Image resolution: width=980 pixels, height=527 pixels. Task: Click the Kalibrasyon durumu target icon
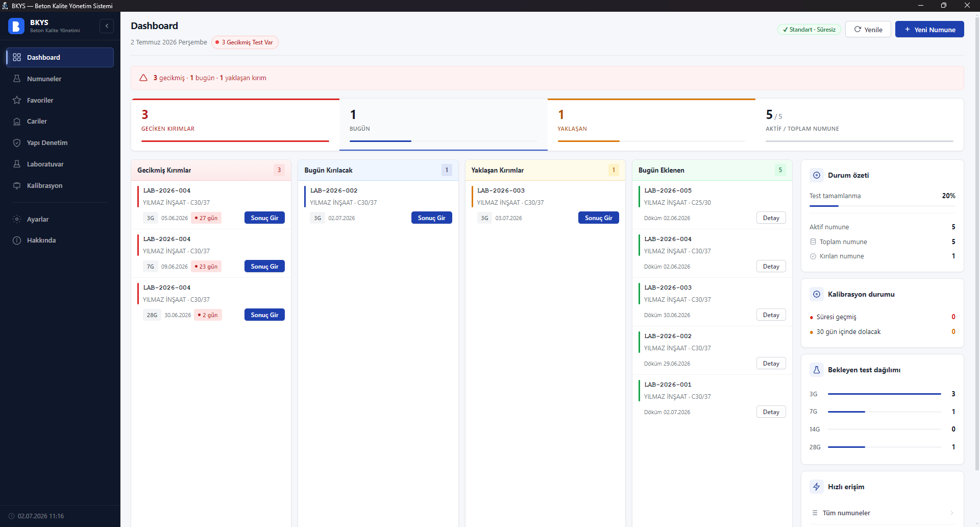coord(817,294)
